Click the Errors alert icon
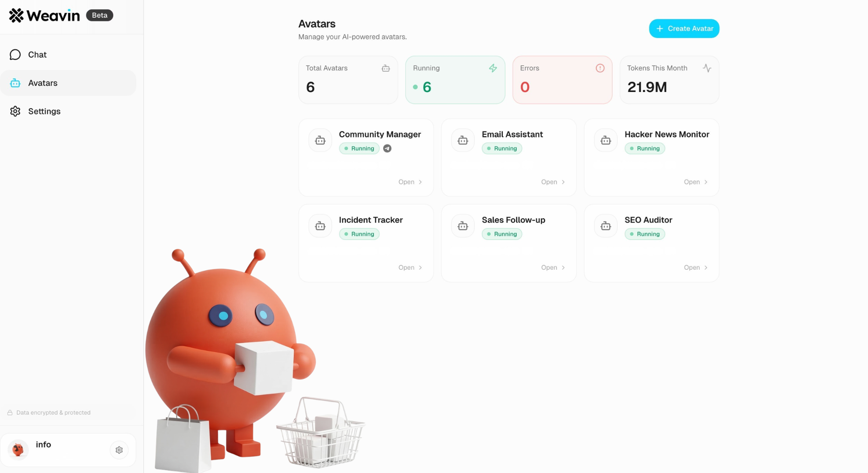This screenshot has width=868, height=473. pyautogui.click(x=600, y=68)
